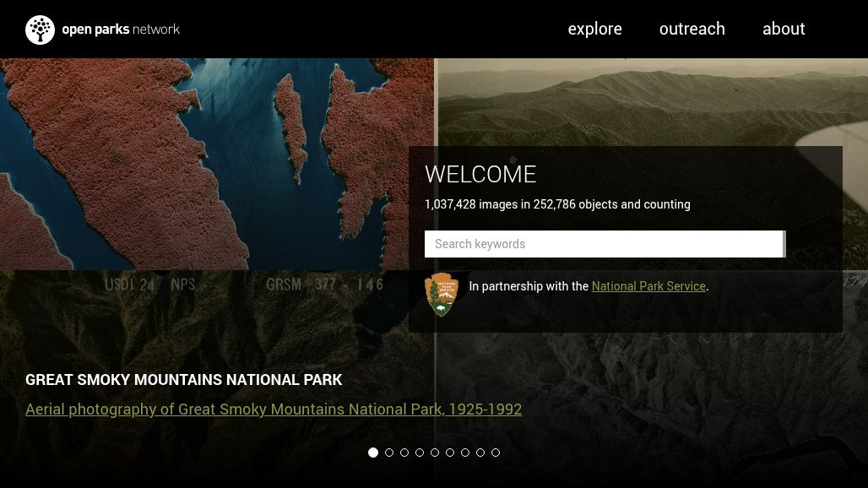Click the GREAT SMOKY MOUNTAINS NATIONAL PARK heading
868x488 pixels.
point(183,379)
